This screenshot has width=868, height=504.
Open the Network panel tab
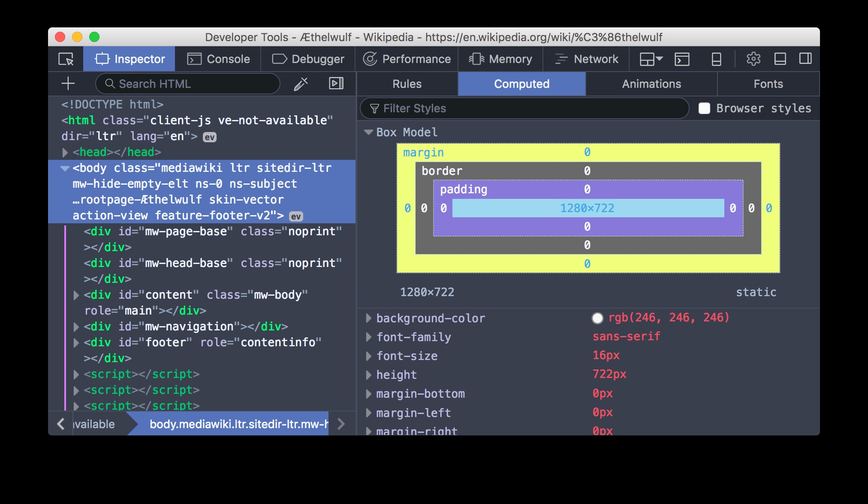[x=586, y=59]
